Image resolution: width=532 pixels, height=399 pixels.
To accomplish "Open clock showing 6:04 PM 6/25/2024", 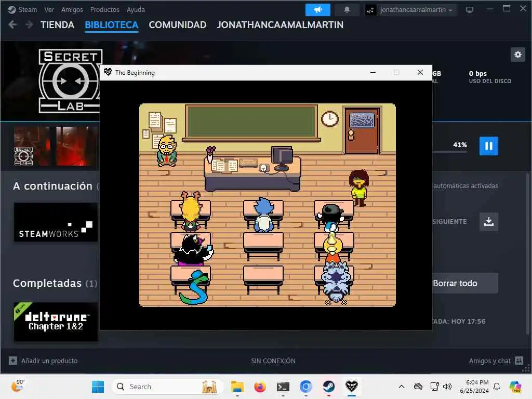I will 474,387.
